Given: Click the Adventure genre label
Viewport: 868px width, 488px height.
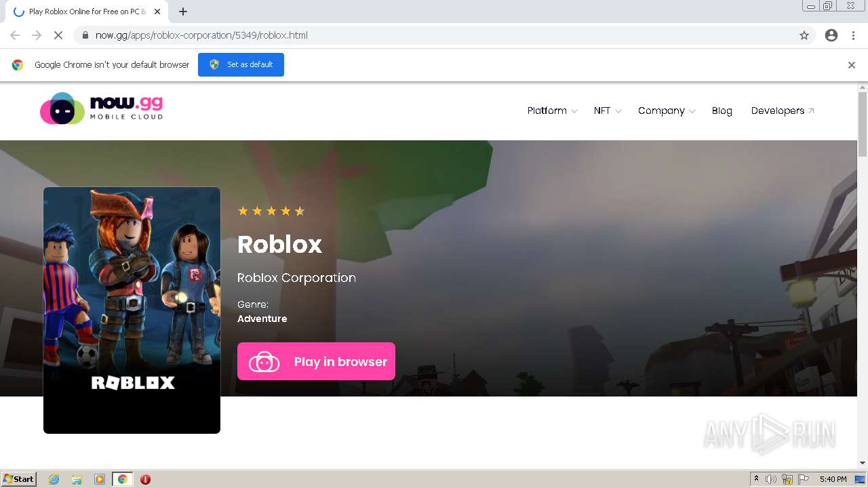Looking at the screenshot, I should click(x=262, y=319).
